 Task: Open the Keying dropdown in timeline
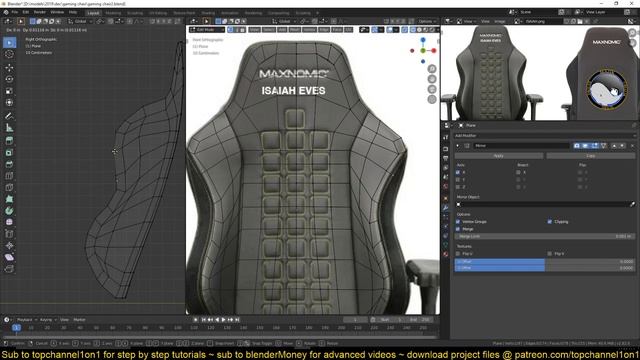tap(48, 320)
